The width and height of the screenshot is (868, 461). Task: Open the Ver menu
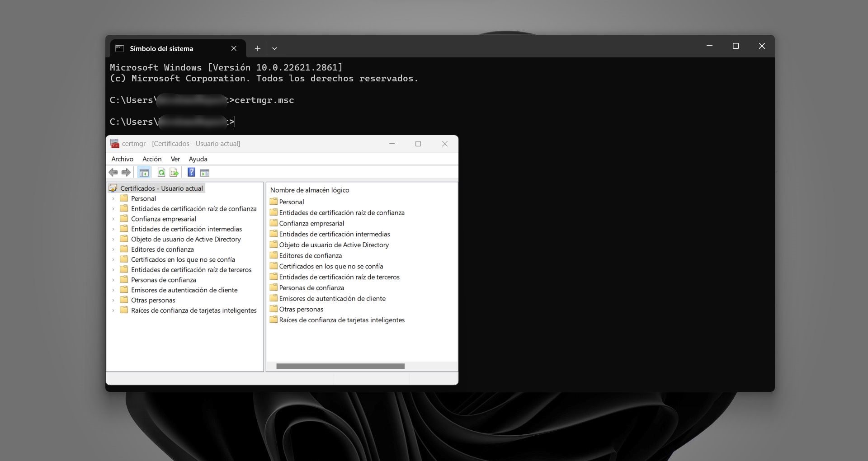(175, 159)
